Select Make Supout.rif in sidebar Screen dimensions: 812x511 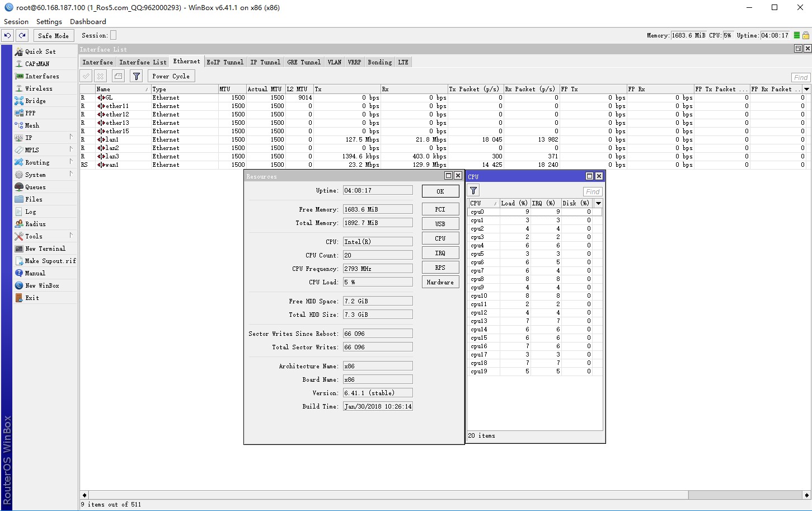click(50, 261)
